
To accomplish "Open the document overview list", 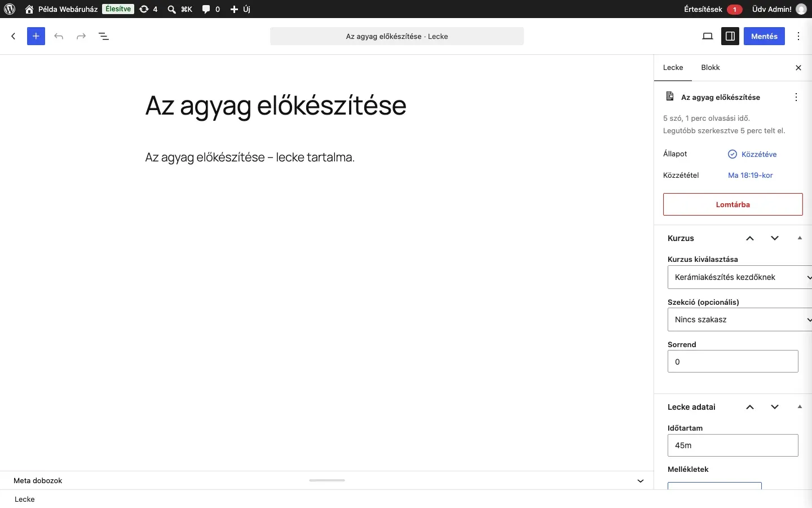I will (104, 36).
